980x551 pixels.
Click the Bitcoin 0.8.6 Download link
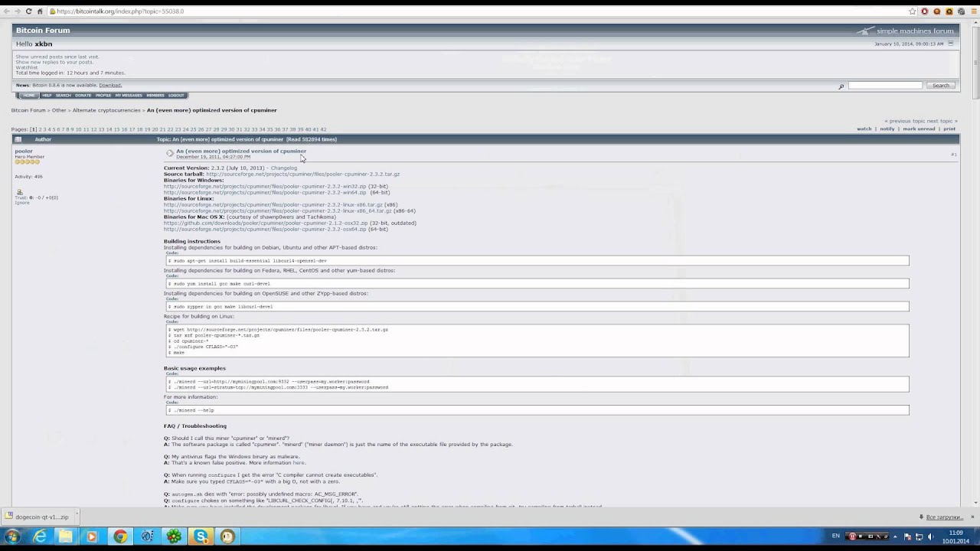pos(110,85)
